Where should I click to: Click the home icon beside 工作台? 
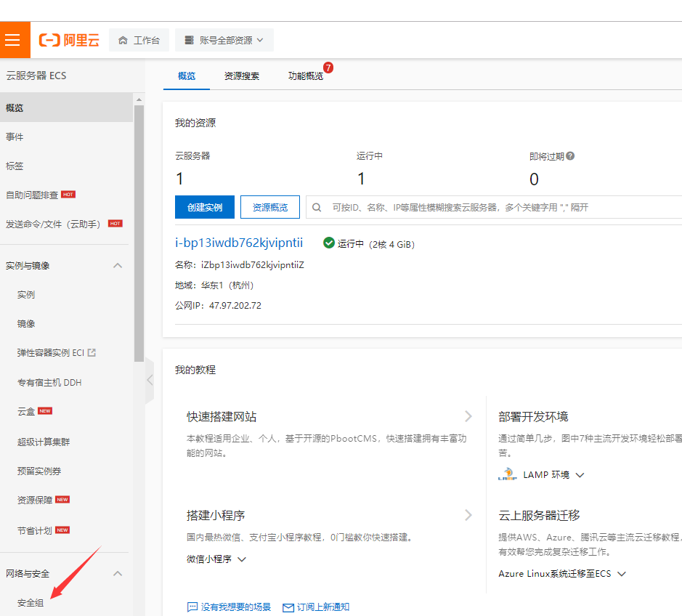click(123, 41)
